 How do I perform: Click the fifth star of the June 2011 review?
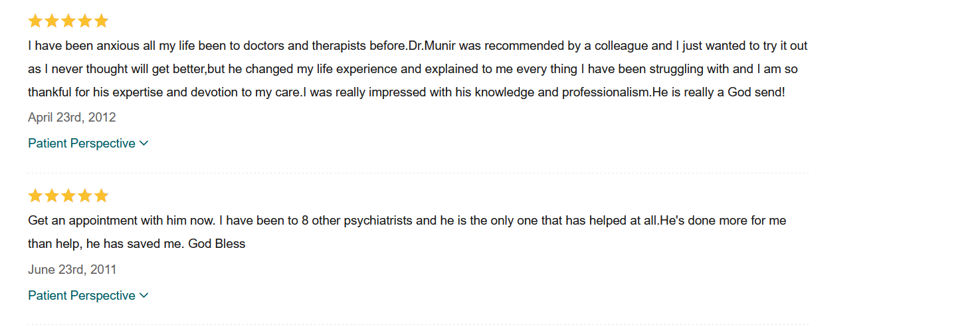(x=101, y=196)
